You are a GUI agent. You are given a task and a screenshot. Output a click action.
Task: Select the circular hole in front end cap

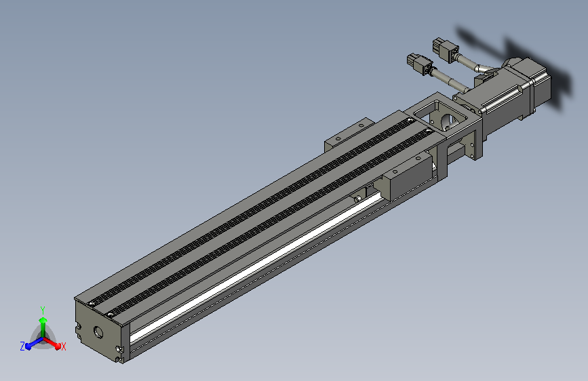point(98,332)
